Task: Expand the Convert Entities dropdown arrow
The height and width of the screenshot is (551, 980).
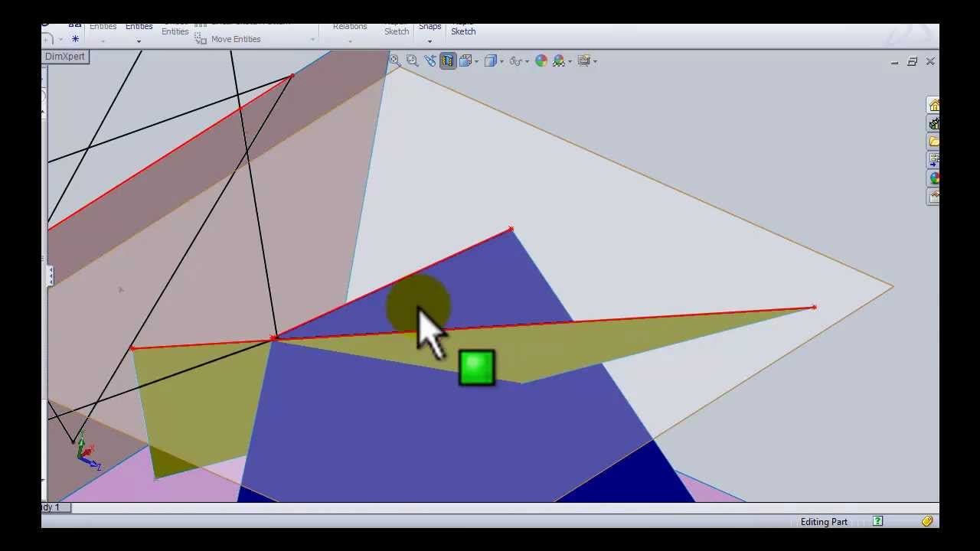Action: [x=139, y=41]
